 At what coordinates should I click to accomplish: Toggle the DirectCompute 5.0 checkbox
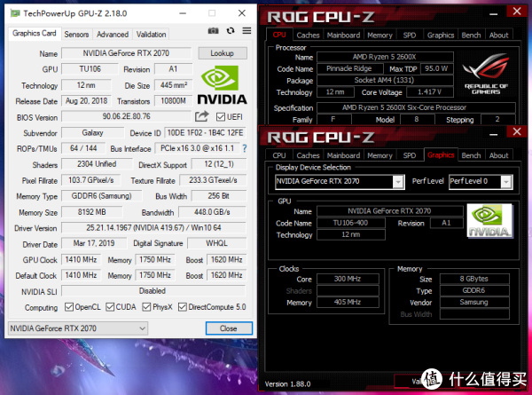click(x=182, y=307)
